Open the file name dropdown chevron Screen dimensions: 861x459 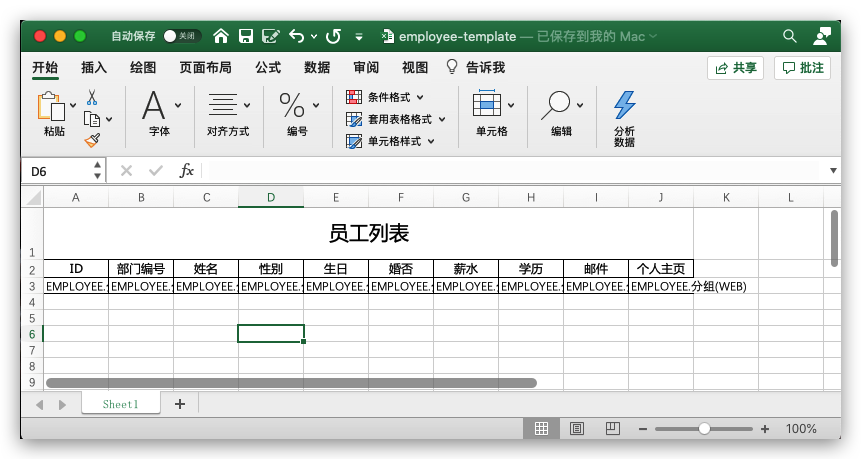(x=653, y=36)
